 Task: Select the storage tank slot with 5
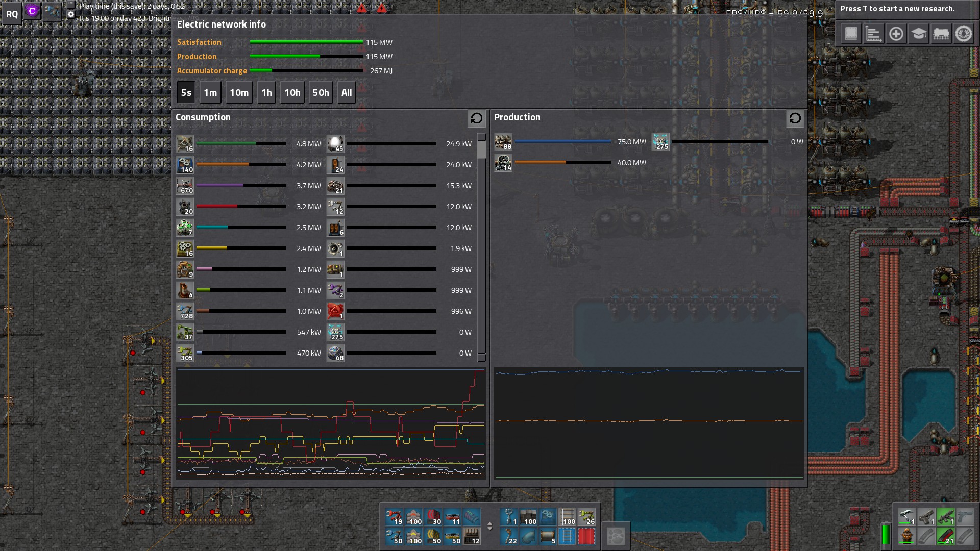[547, 536]
